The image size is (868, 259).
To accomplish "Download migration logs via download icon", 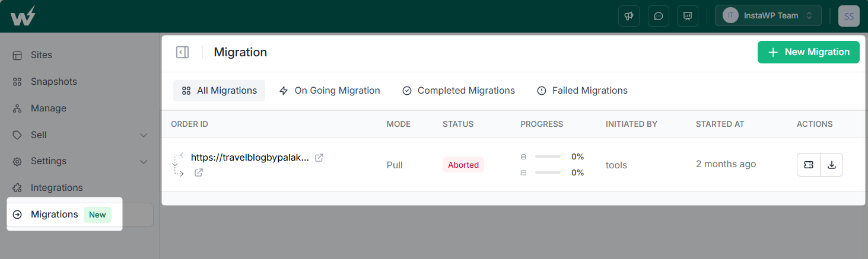I will pos(831,165).
